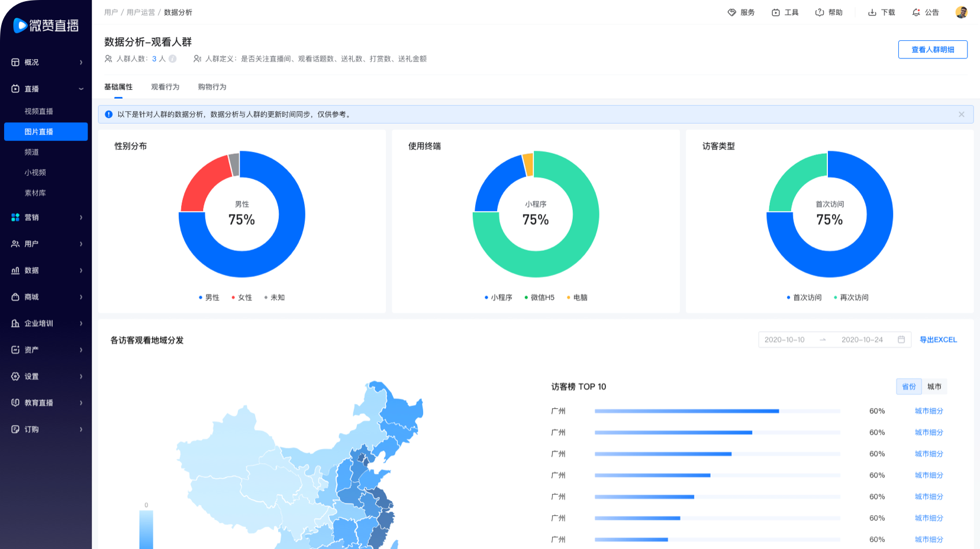Viewport: 980px width, 549px height.
Task: Click the info icon beside 人群人数
Action: coord(173,59)
